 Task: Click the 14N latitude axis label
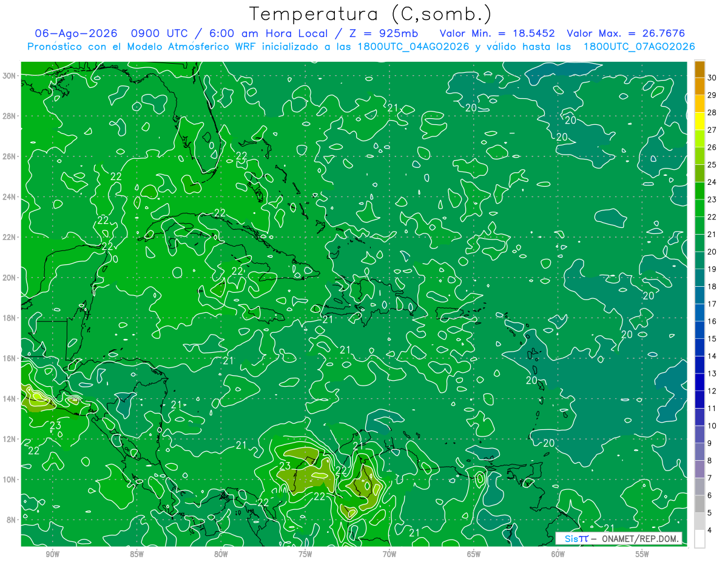click(x=9, y=399)
